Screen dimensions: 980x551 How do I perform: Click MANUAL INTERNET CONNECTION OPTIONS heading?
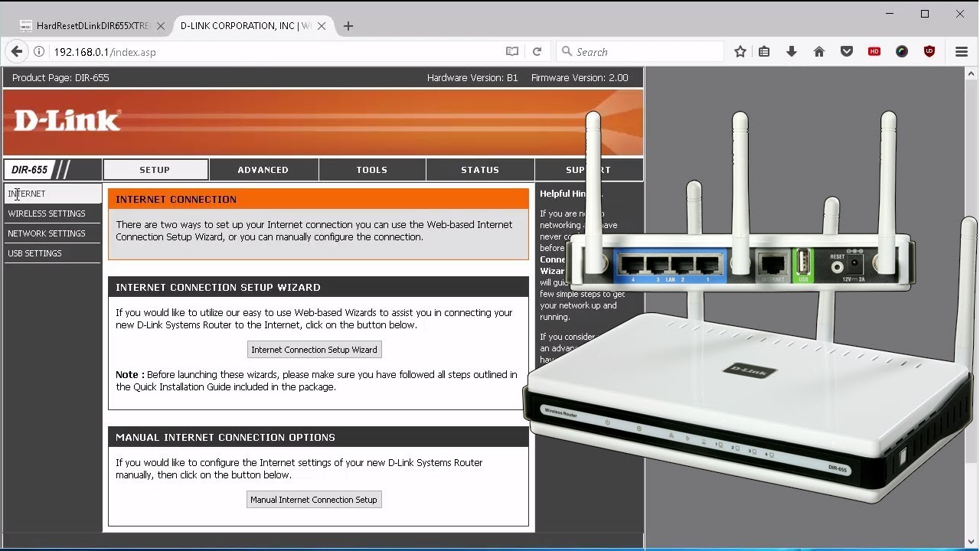[x=225, y=437]
